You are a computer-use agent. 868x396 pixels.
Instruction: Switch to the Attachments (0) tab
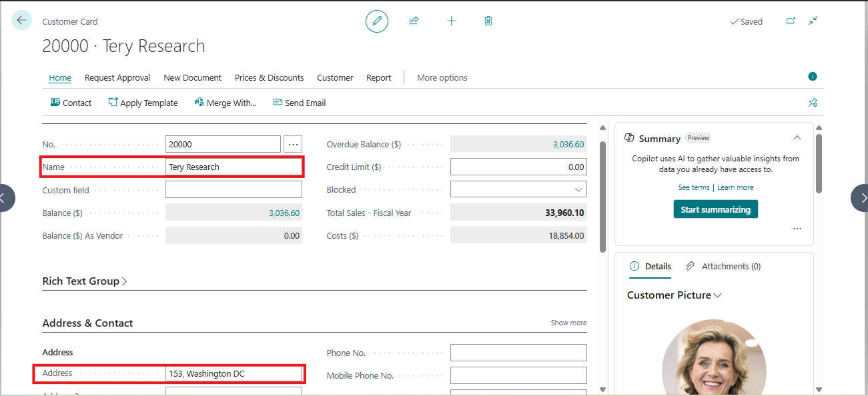pos(724,266)
